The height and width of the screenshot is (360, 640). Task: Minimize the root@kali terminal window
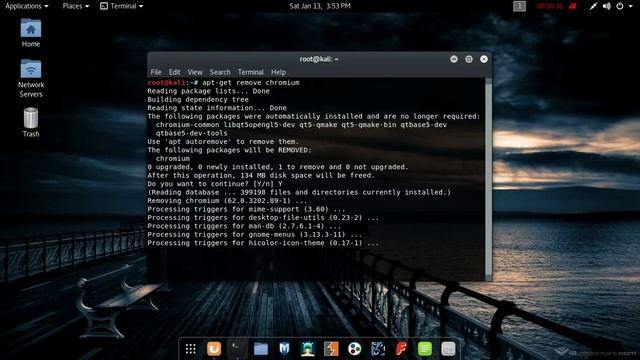tap(454, 59)
